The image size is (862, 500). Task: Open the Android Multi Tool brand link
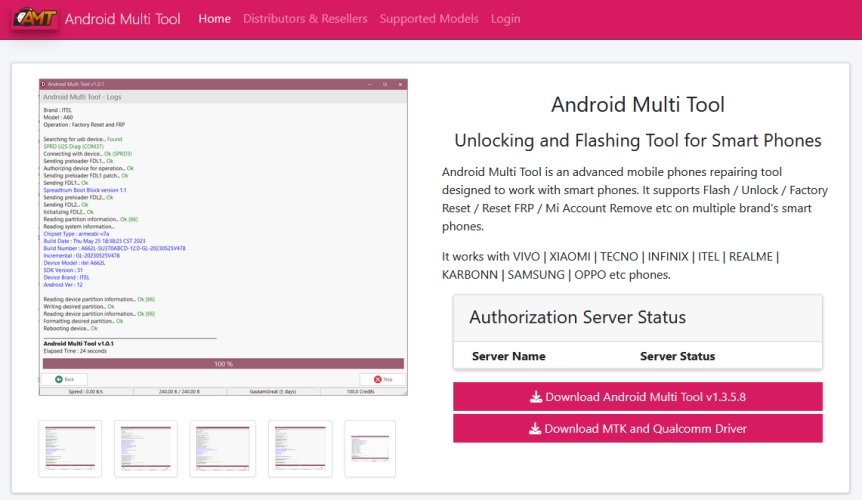[x=122, y=19]
